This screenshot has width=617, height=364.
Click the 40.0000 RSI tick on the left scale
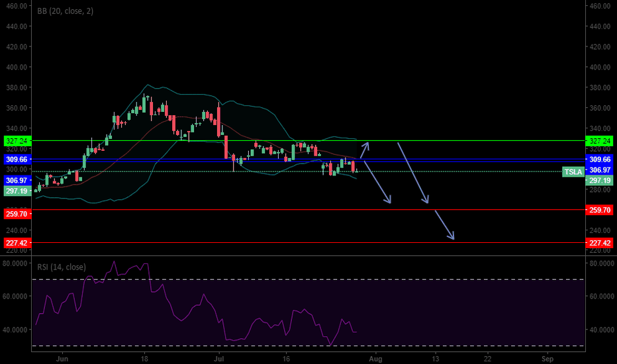point(15,330)
